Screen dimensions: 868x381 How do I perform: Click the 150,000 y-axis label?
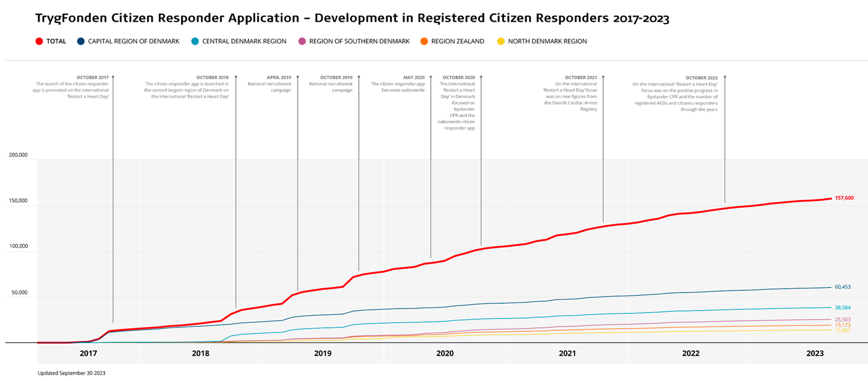pos(17,201)
